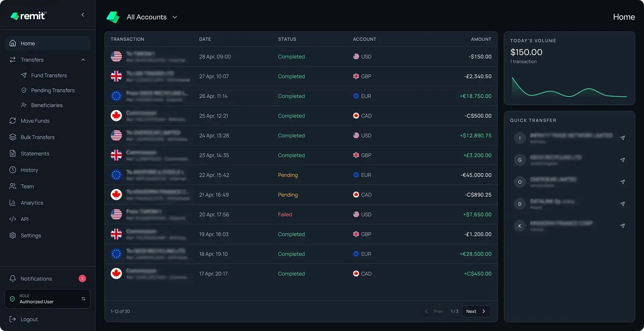Click the Next page button
Viewport: 644px width, 331px height.
[476, 311]
